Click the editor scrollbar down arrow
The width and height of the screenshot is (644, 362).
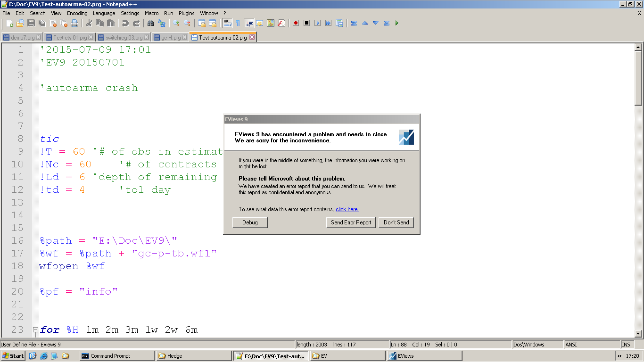coord(638,334)
